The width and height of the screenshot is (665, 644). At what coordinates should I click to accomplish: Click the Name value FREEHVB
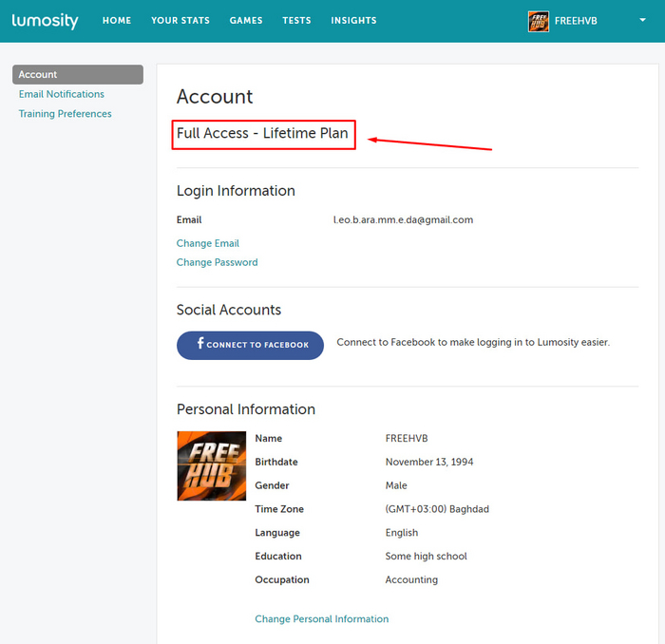(407, 439)
